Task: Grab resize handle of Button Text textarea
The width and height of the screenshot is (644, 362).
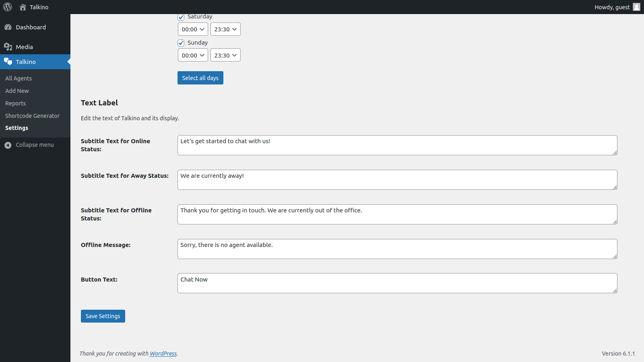Action: point(615,290)
